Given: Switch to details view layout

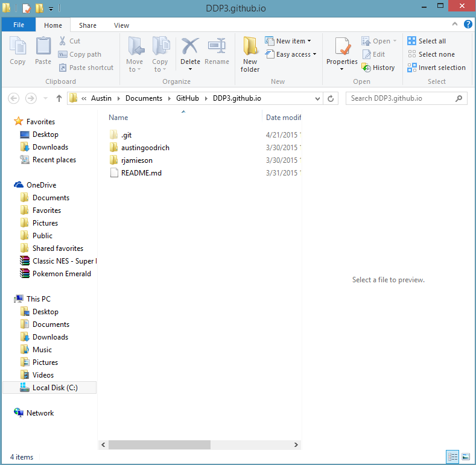Looking at the screenshot, I should [x=452, y=457].
